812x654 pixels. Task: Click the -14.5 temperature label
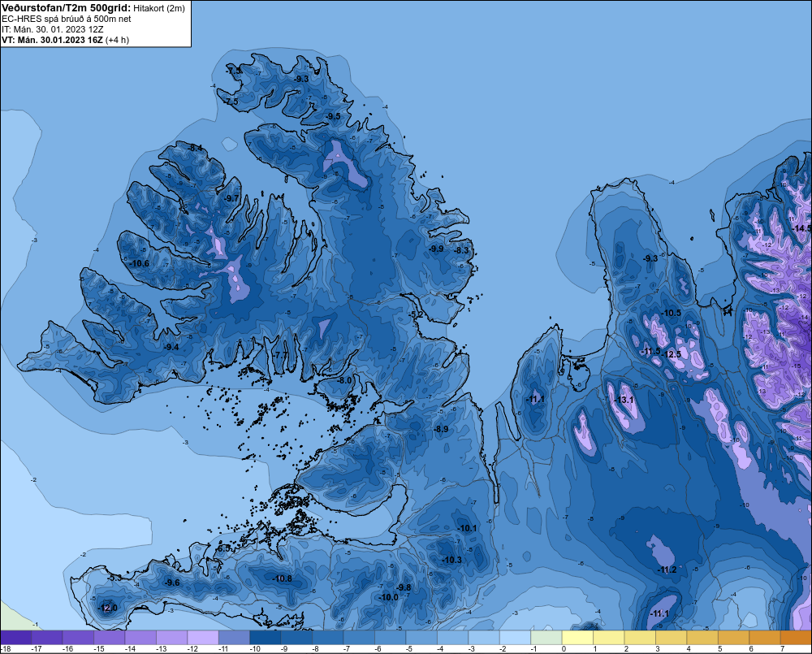tap(801, 228)
